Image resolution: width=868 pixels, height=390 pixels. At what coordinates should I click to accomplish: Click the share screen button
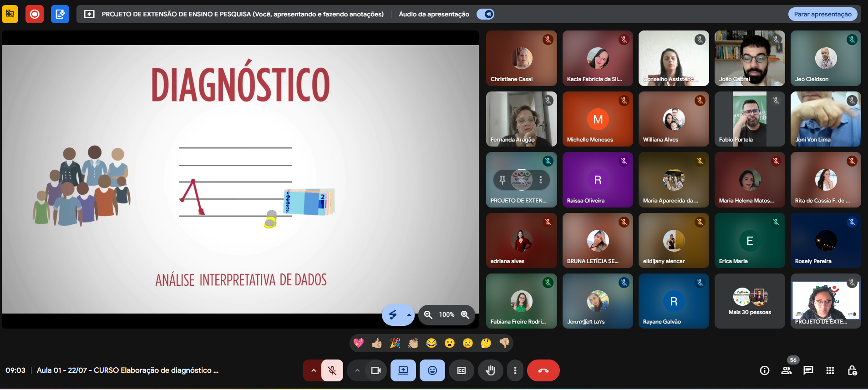tap(403, 370)
